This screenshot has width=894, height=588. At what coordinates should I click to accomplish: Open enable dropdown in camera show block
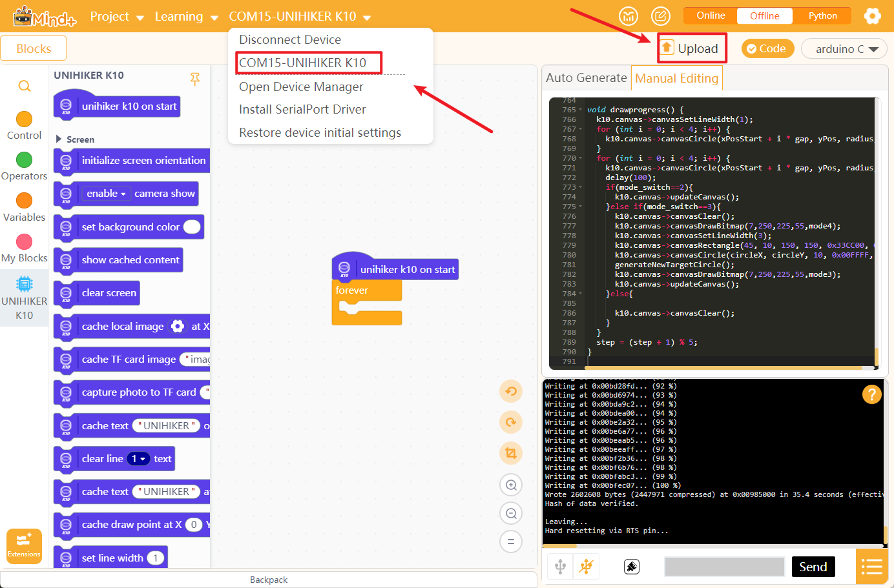pyautogui.click(x=106, y=194)
